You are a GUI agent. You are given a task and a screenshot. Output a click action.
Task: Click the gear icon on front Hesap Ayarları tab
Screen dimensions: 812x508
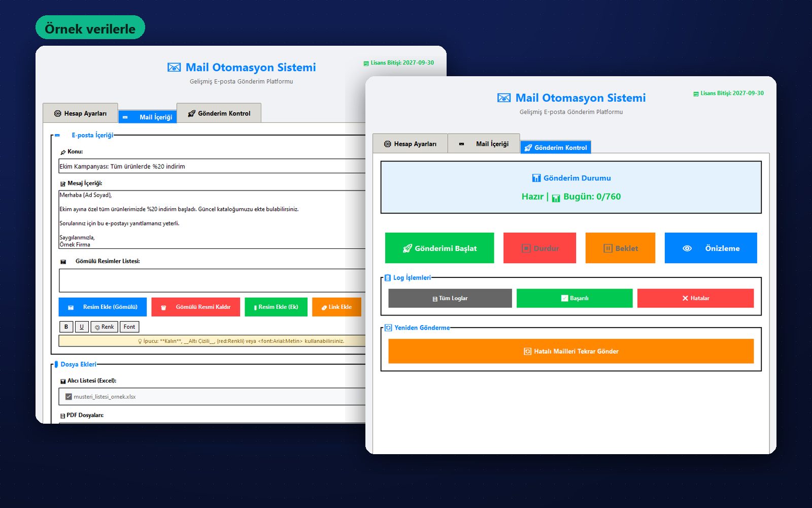pos(388,144)
